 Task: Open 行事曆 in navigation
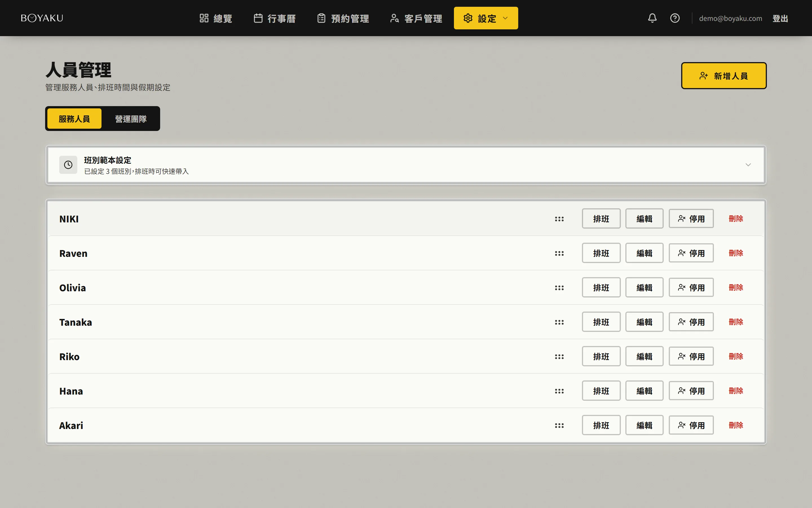click(274, 18)
